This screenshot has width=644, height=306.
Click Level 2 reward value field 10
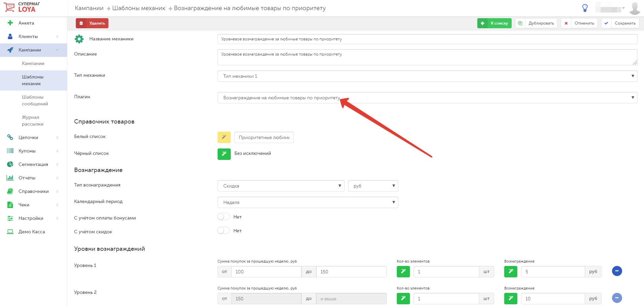tap(553, 299)
